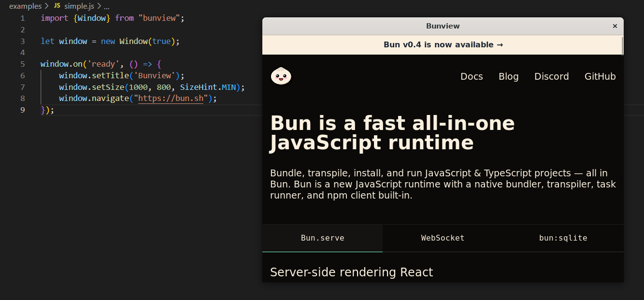Click 'navigate' method on line 8
Screen dimensions: 644x300
point(111,99)
